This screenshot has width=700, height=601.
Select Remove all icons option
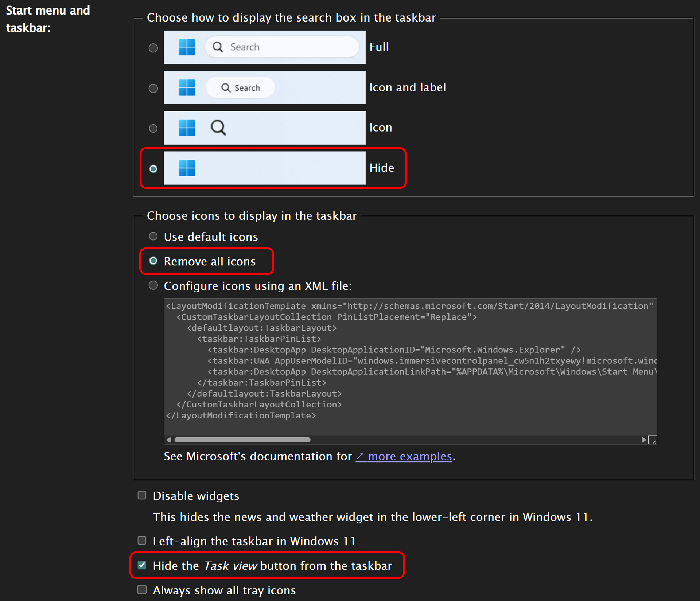tap(153, 261)
